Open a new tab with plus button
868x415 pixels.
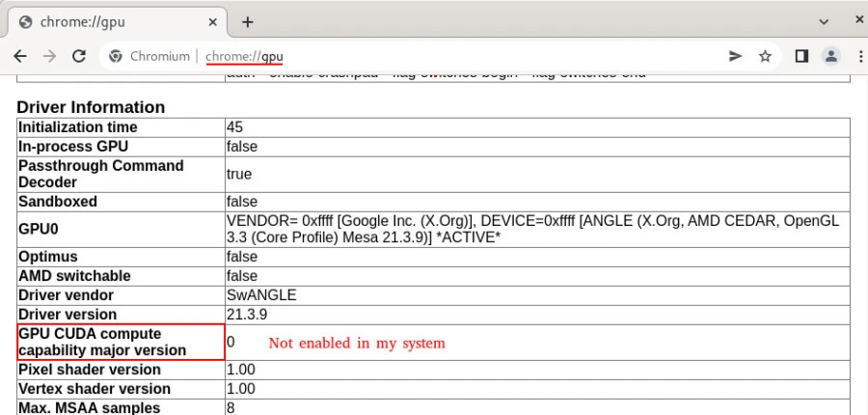point(248,21)
